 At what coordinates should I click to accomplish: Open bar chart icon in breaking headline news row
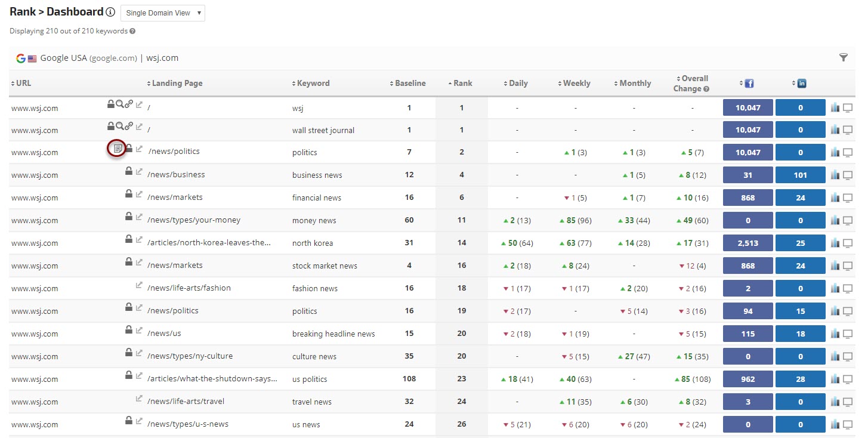[835, 334]
